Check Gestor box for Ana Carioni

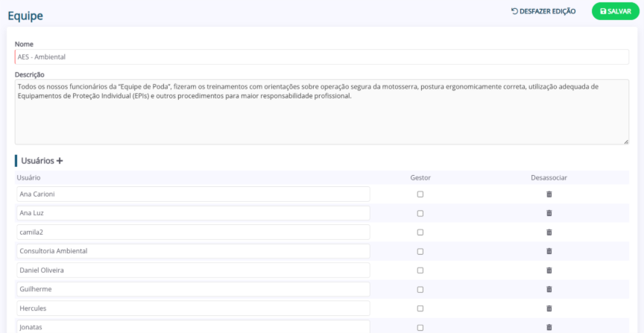(420, 194)
